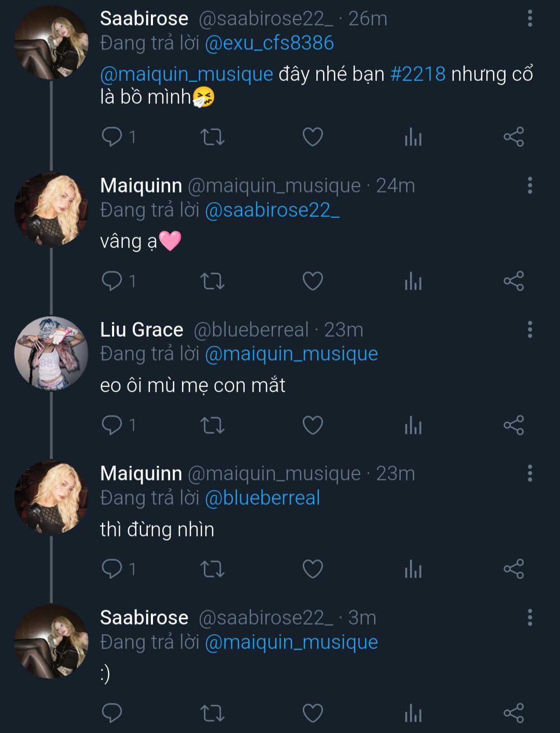The width and height of the screenshot is (560, 733).
Task: Open more options menu on Liu Grace's tweet
Action: (x=529, y=329)
